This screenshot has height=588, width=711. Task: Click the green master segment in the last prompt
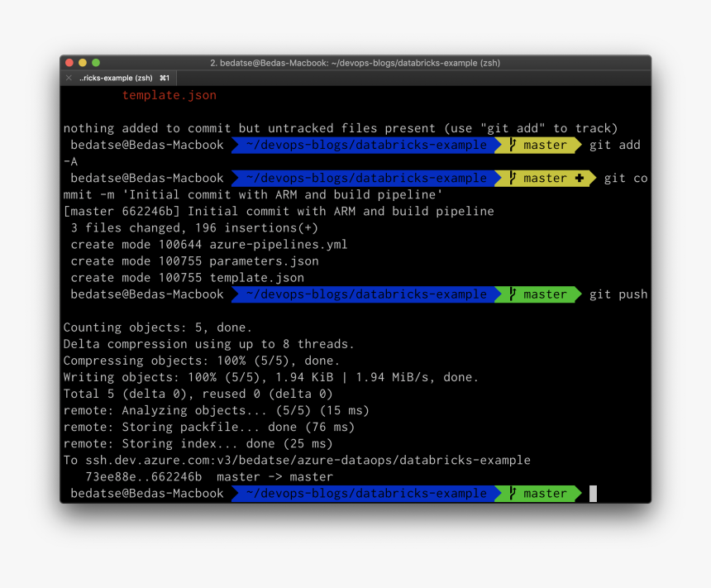pyautogui.click(x=537, y=493)
